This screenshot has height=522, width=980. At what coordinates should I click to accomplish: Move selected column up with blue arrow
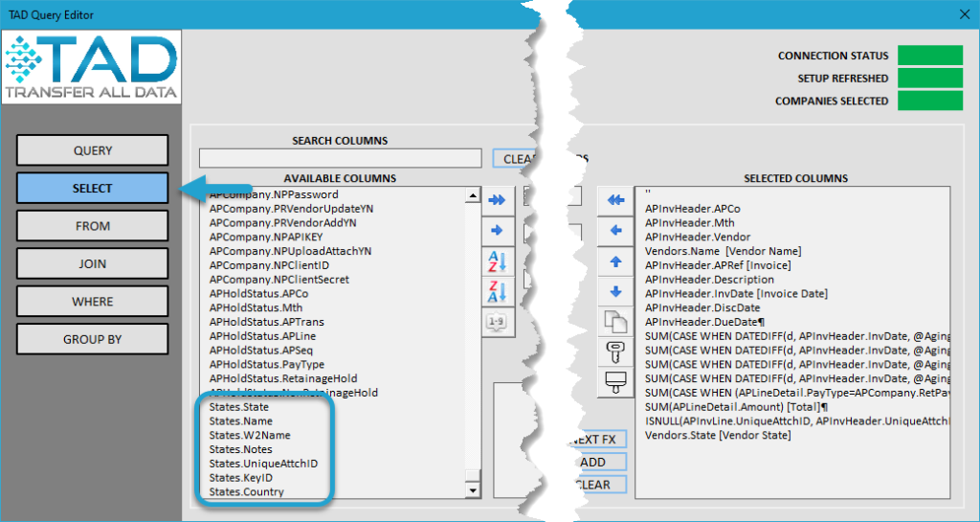click(x=615, y=261)
